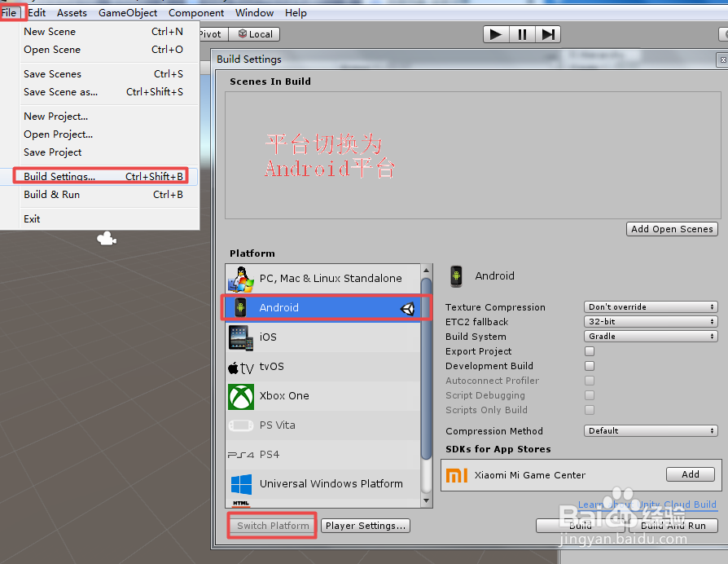Open the Compression Method dropdown

click(x=650, y=430)
